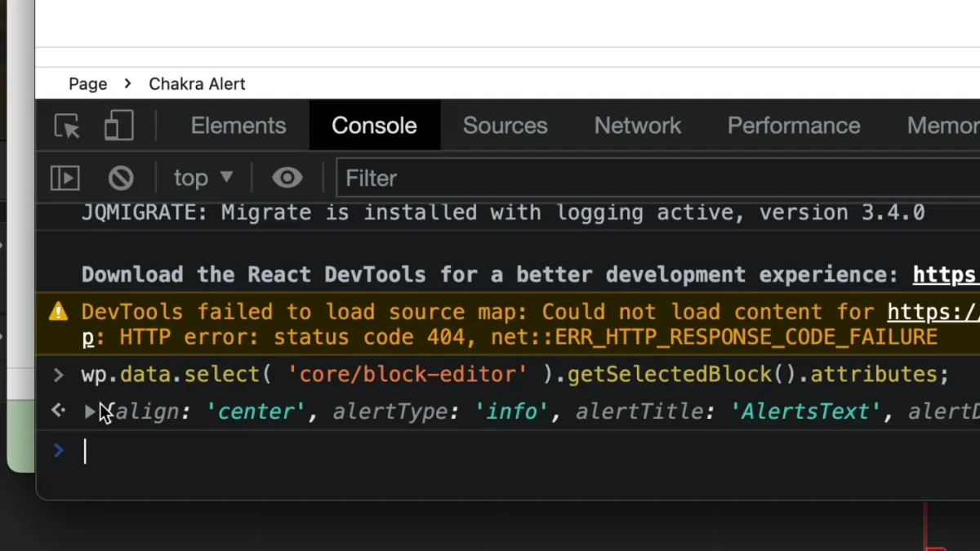Click the Page breadcrumb item
The width and height of the screenshot is (980, 551).
tap(87, 83)
